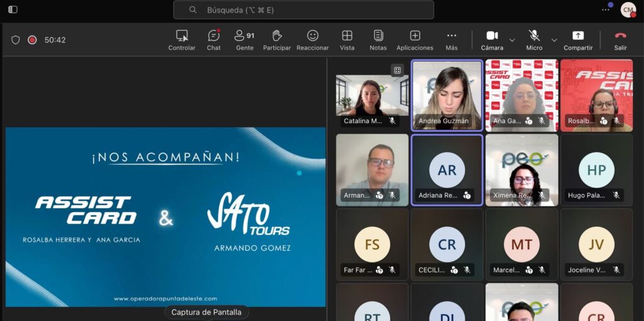Click Far Far FS avatar

pyautogui.click(x=372, y=244)
